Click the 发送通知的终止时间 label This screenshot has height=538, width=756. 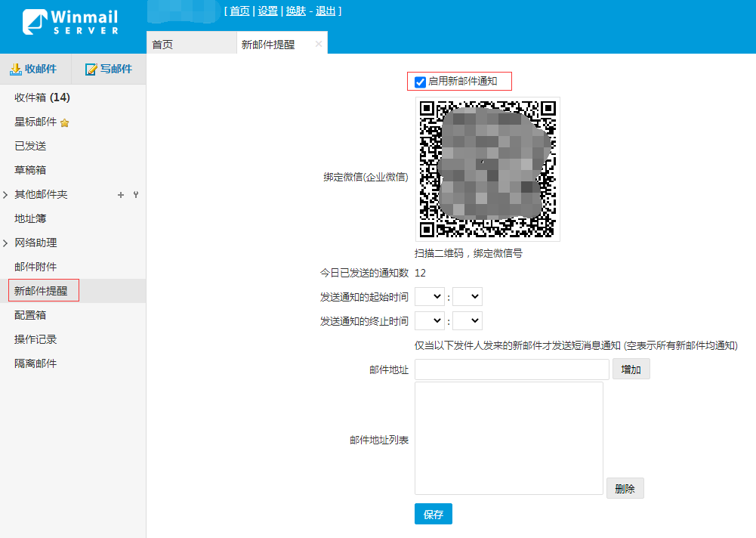click(364, 321)
